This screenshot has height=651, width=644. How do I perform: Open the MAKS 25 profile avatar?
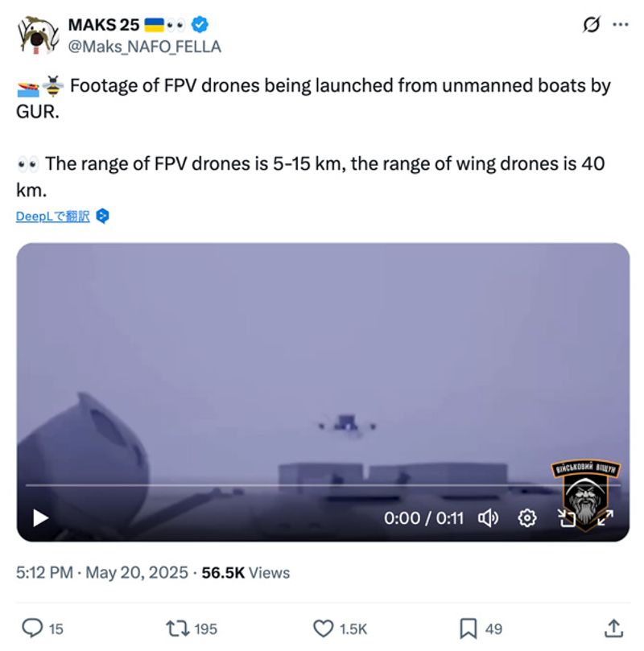point(36,36)
